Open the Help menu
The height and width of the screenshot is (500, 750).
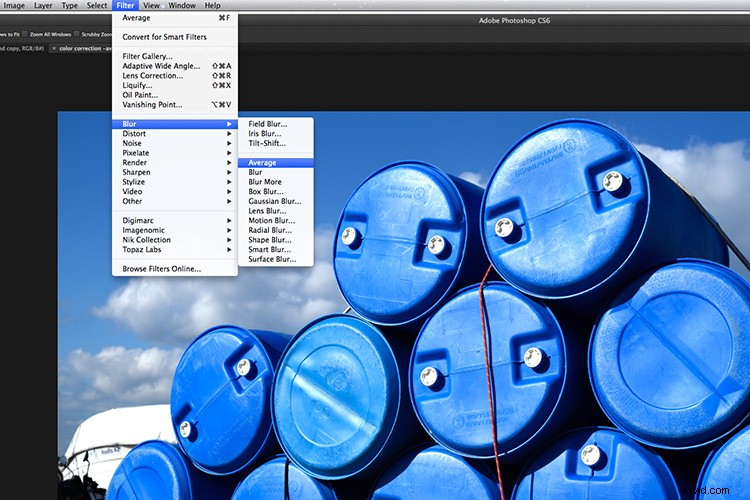tap(212, 5)
